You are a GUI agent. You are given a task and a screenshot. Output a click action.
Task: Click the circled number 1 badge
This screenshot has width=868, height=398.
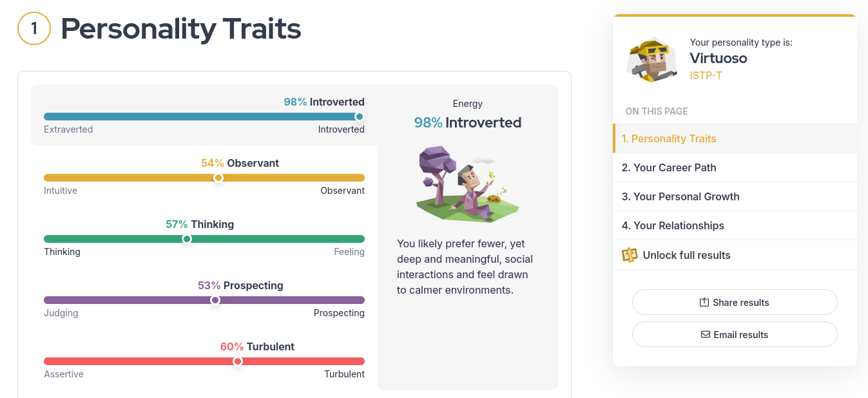(34, 28)
